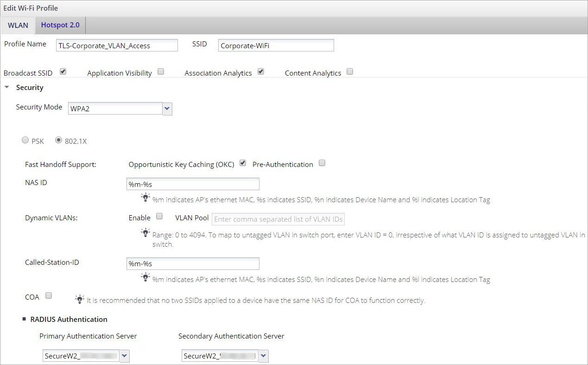Select the WLAN tab

pos(18,25)
